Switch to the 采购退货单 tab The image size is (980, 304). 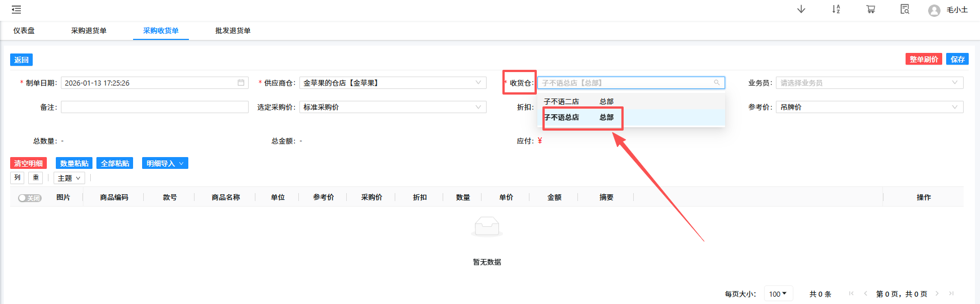click(89, 31)
